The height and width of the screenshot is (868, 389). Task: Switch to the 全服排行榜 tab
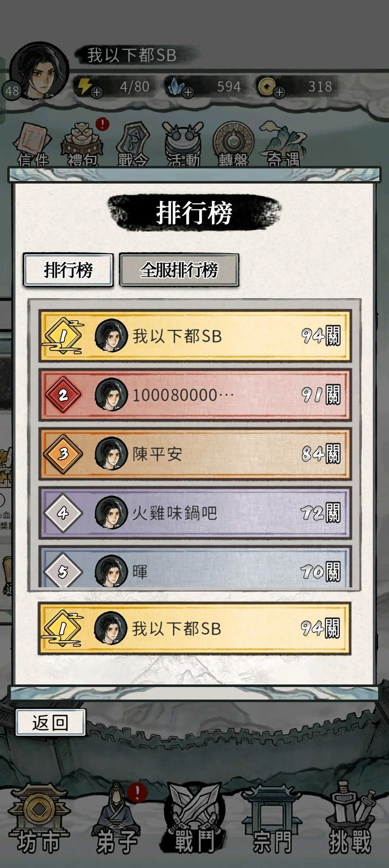click(179, 270)
